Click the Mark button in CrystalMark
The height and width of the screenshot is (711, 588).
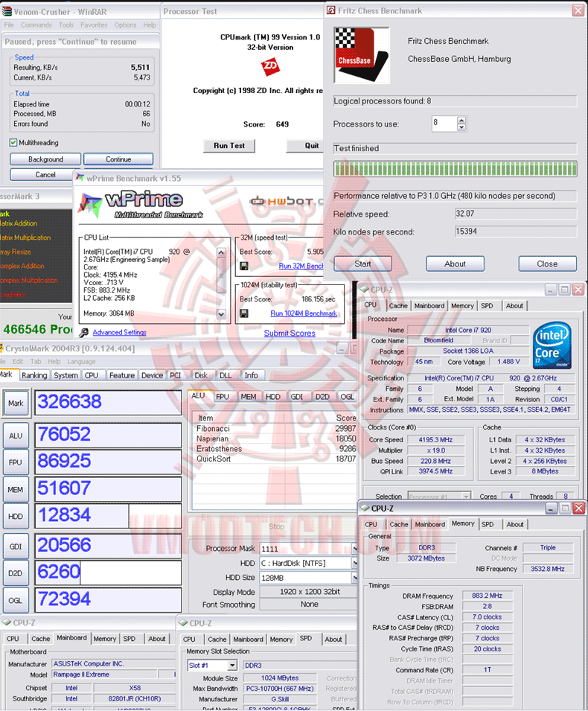(16, 403)
